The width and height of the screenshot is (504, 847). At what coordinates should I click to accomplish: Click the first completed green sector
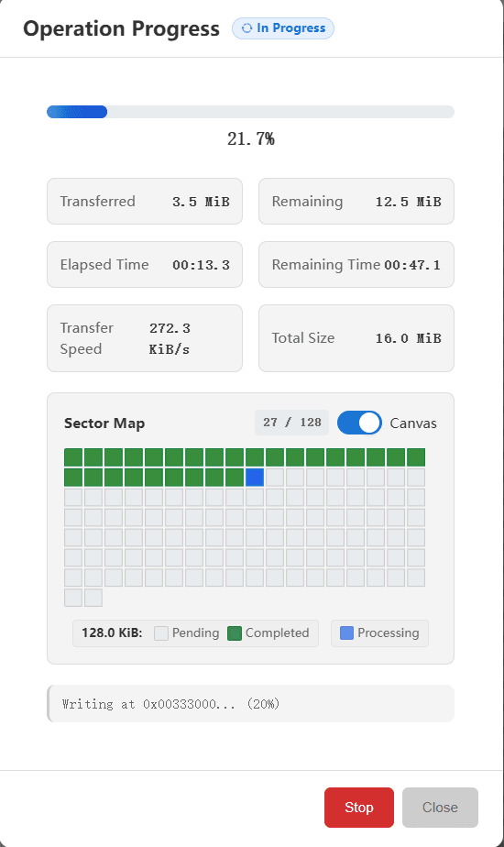point(73,457)
